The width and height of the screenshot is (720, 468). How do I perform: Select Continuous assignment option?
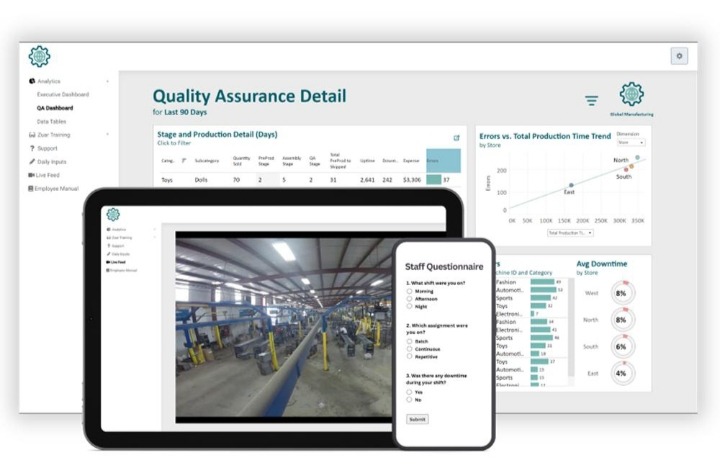tap(409, 349)
